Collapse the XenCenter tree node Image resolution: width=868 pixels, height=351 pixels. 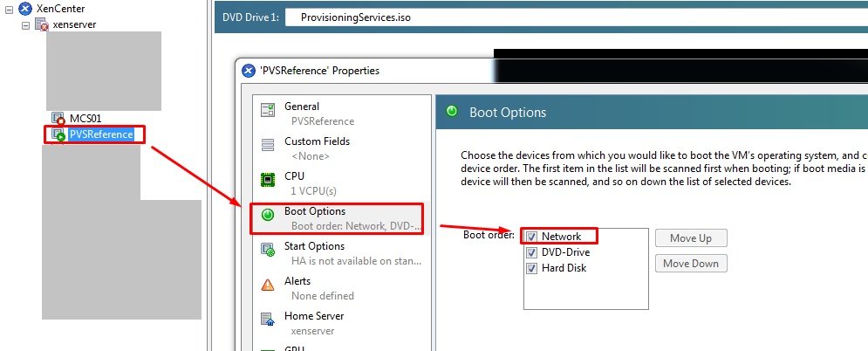point(9,9)
